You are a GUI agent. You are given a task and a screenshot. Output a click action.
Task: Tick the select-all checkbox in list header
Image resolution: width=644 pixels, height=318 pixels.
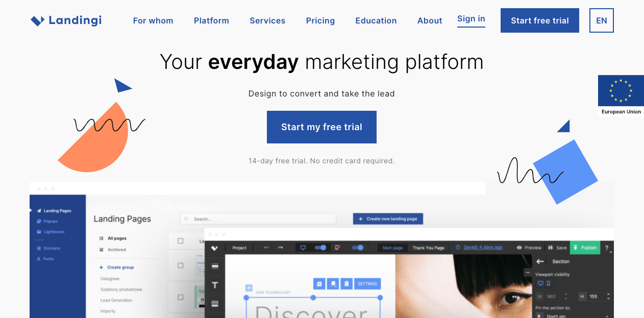pos(180,241)
